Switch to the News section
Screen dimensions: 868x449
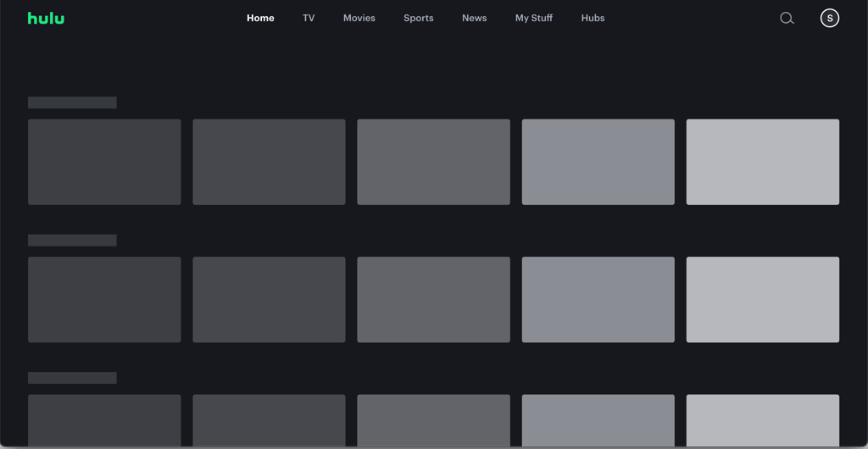tap(474, 19)
